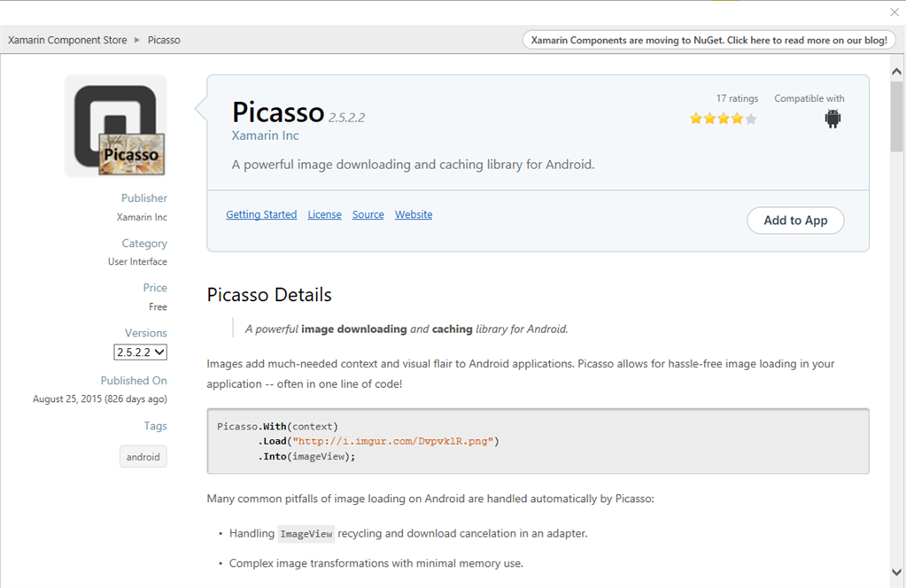Click the Picasso breadcrumb item
906x588 pixels.
tap(164, 40)
